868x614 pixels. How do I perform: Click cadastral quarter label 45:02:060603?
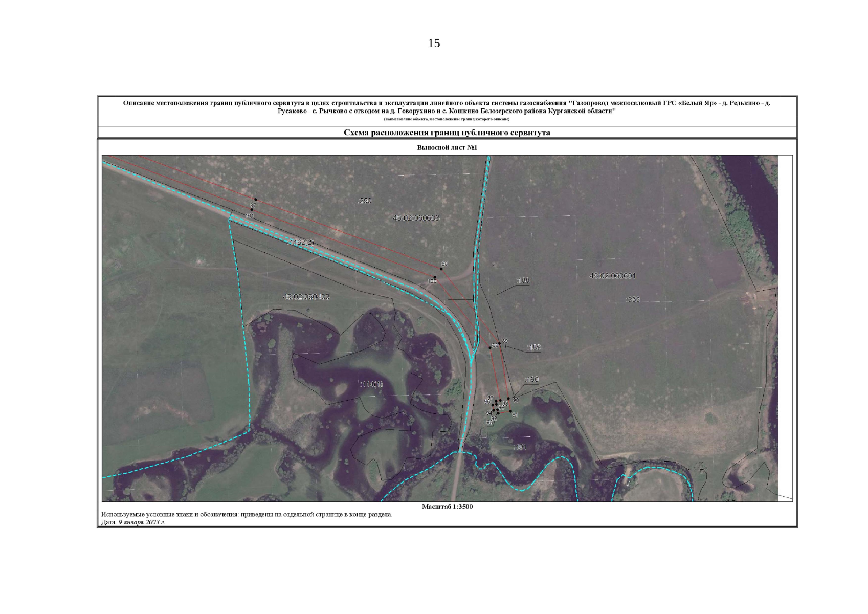[x=416, y=218]
